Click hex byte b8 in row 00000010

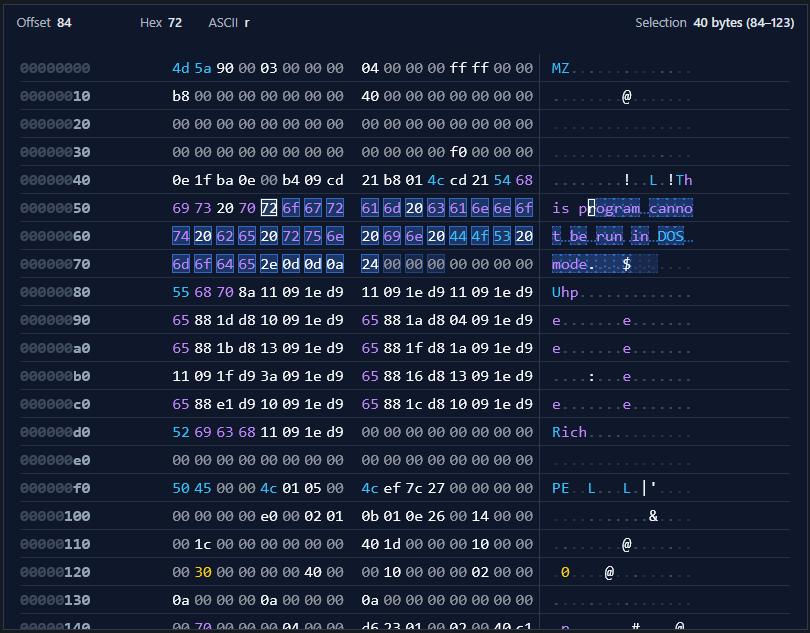pyautogui.click(x=181, y=96)
